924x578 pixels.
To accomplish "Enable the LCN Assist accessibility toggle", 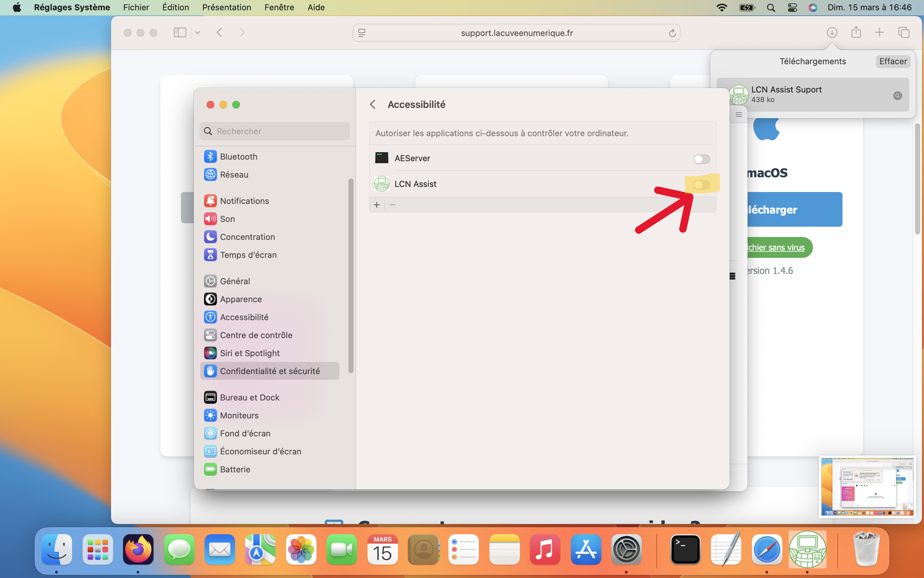I will (701, 185).
